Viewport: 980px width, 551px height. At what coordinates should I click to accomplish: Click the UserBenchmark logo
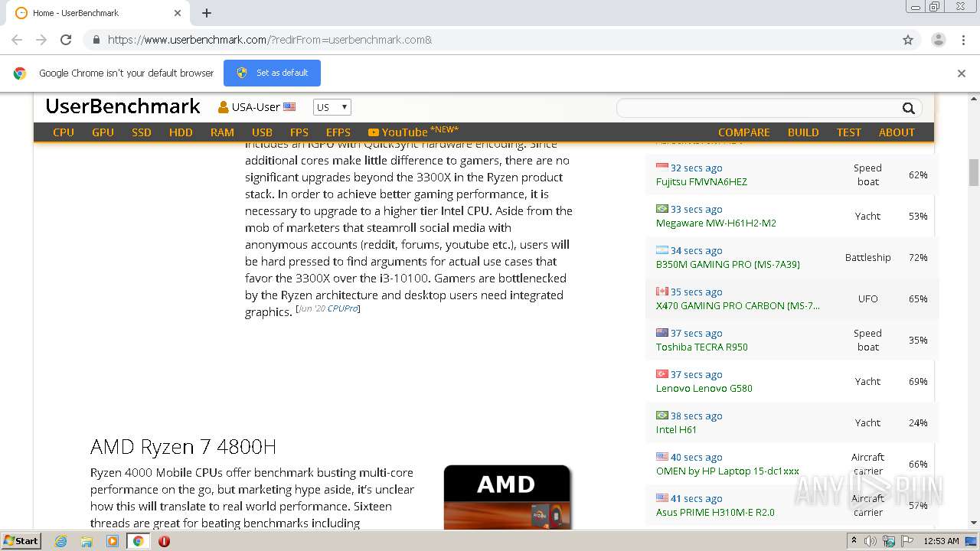pos(122,106)
